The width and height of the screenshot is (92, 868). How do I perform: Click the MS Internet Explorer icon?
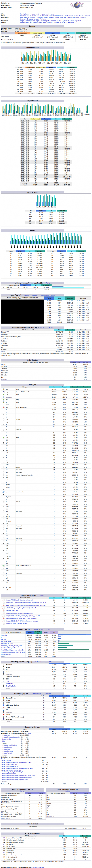click(x=3, y=705)
